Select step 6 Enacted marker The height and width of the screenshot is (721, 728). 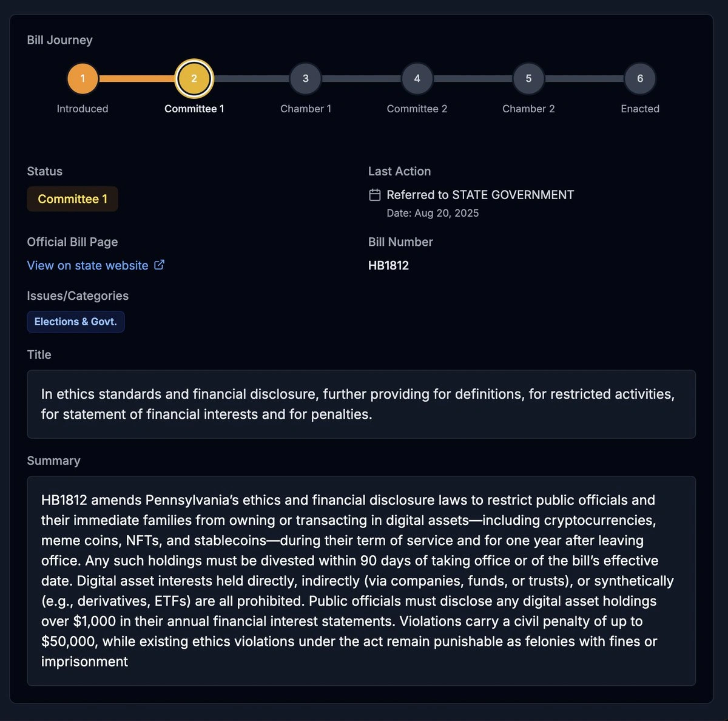pyautogui.click(x=640, y=79)
